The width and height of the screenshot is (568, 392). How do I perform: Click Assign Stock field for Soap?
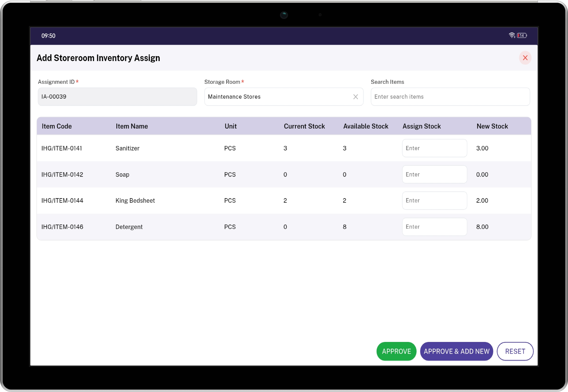tap(434, 174)
